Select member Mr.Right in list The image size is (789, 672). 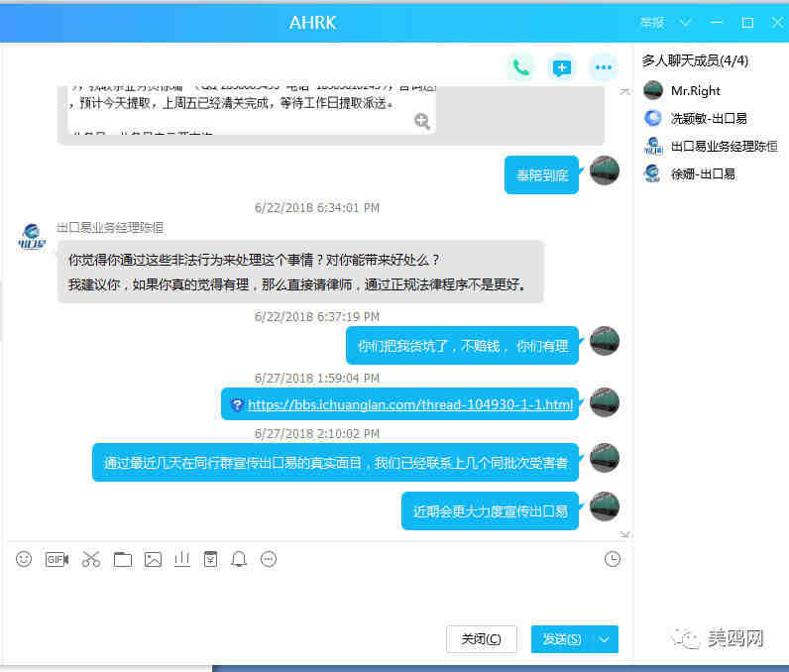pyautogui.click(x=696, y=90)
